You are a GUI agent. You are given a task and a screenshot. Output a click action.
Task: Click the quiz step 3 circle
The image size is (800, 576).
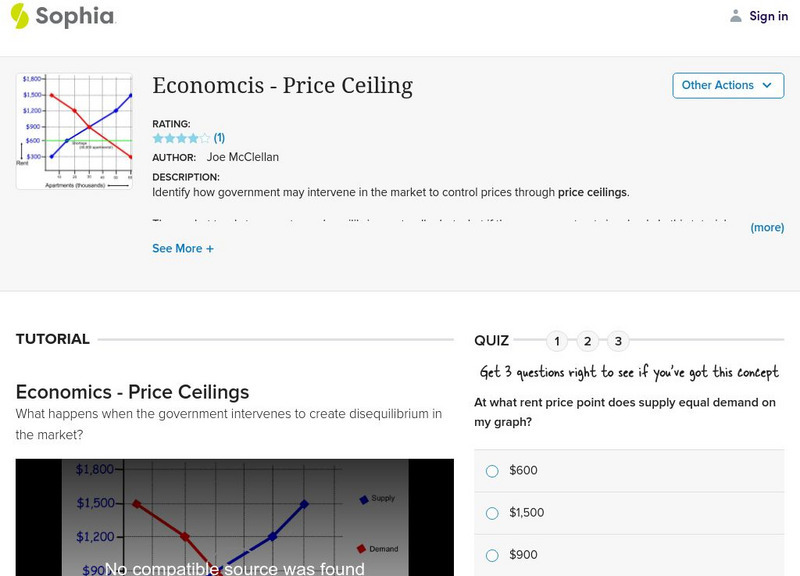620,340
